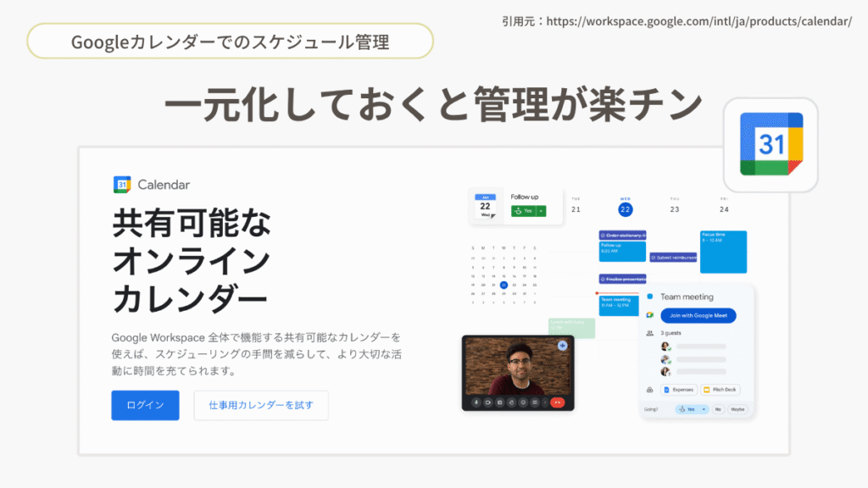Open the Finalize presentation task
Screen dimensions: 868x488
pos(622,279)
